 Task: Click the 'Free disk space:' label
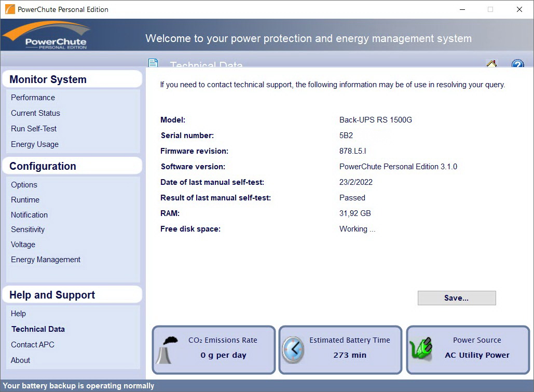click(x=190, y=229)
